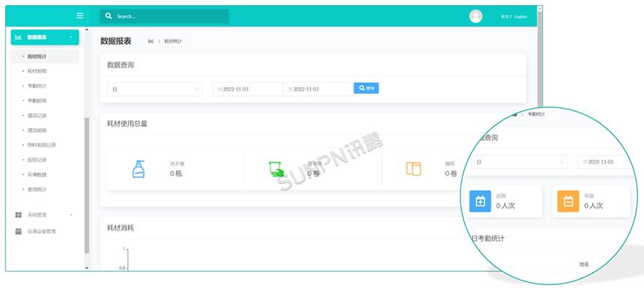The width and height of the screenshot is (644, 291).
Task: Click the 耗材统计 breadcrumb text
Action: point(173,41)
